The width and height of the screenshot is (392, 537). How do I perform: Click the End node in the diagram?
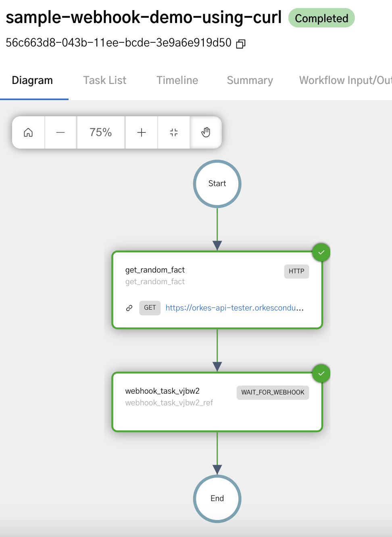pos(217,499)
